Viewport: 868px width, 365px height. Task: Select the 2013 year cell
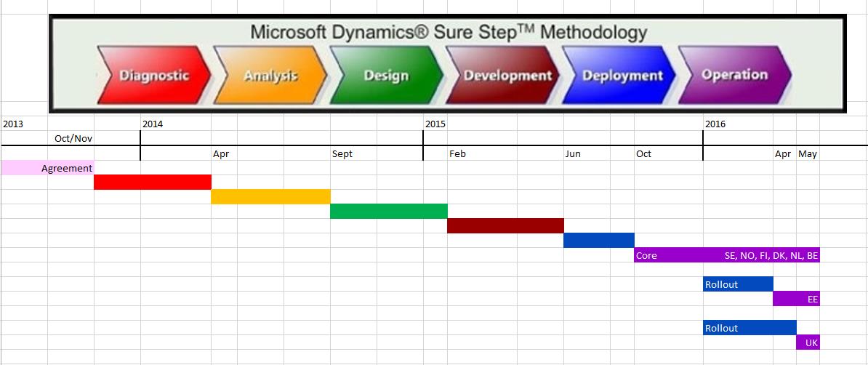[25, 124]
